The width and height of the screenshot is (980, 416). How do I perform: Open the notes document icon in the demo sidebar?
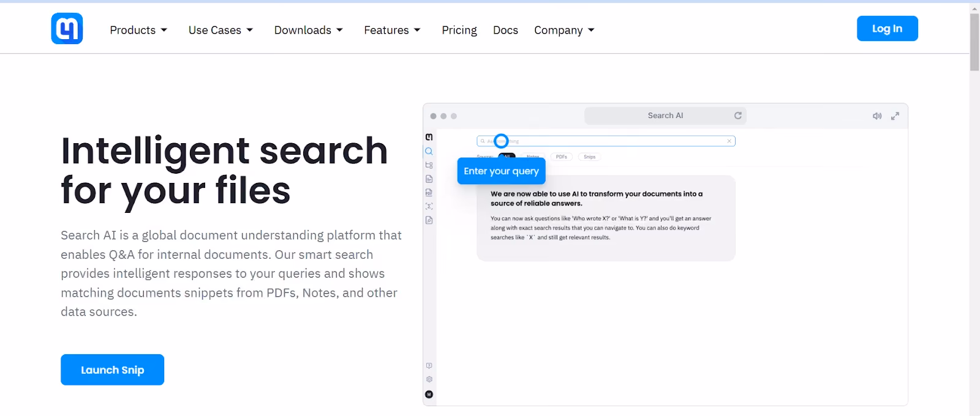[x=429, y=179]
